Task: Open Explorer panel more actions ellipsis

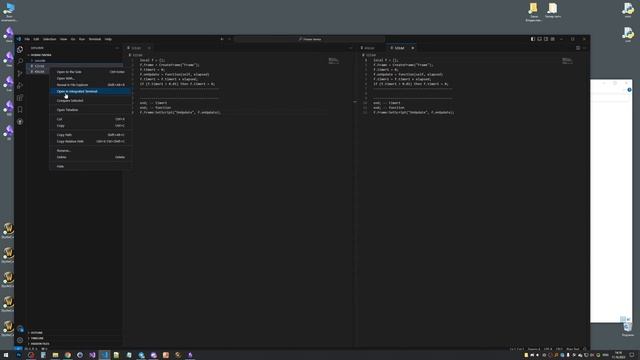Action: coord(117,48)
